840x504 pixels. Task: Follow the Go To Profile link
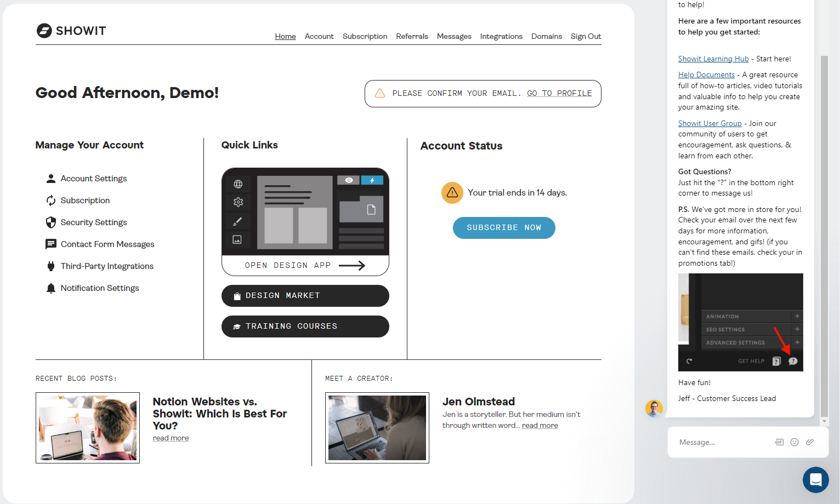pyautogui.click(x=559, y=93)
